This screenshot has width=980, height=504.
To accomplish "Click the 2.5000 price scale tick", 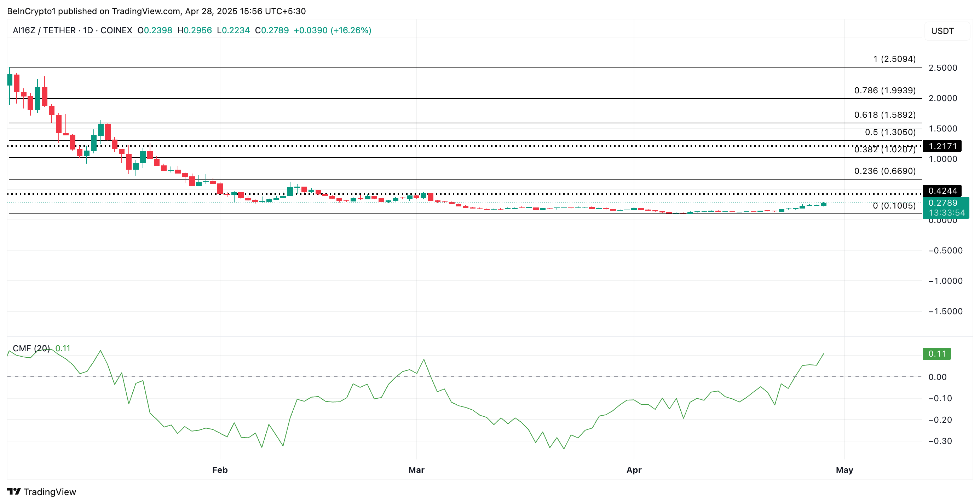I will click(x=942, y=68).
